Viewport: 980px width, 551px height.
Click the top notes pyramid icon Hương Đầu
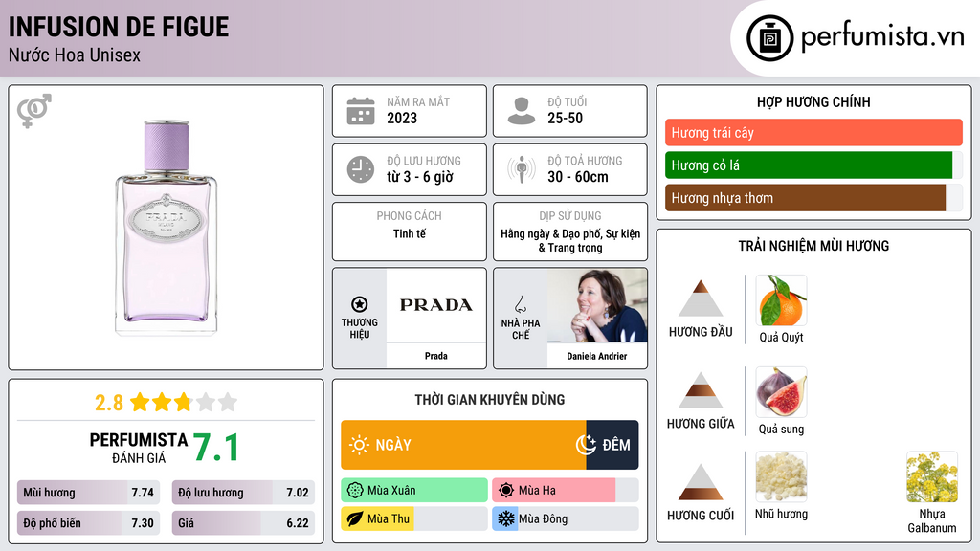pos(701,298)
